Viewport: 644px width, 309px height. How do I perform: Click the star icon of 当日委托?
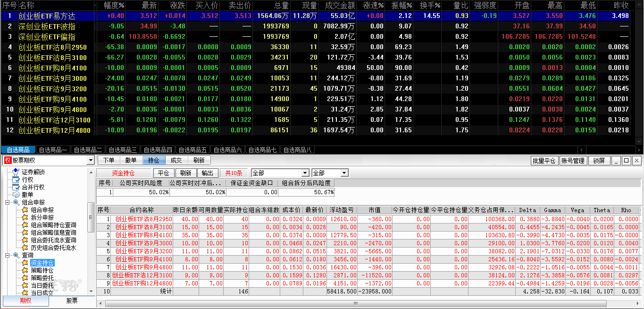coord(25,285)
